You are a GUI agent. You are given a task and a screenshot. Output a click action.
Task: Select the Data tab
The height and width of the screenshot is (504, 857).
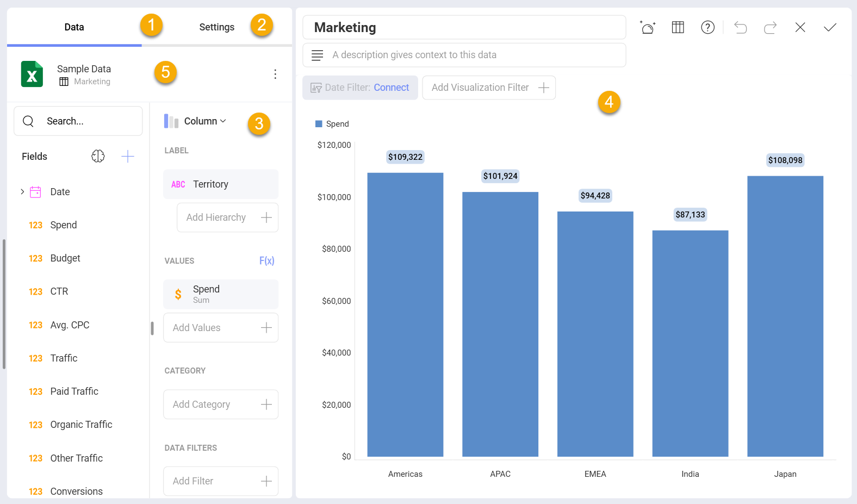coord(74,27)
